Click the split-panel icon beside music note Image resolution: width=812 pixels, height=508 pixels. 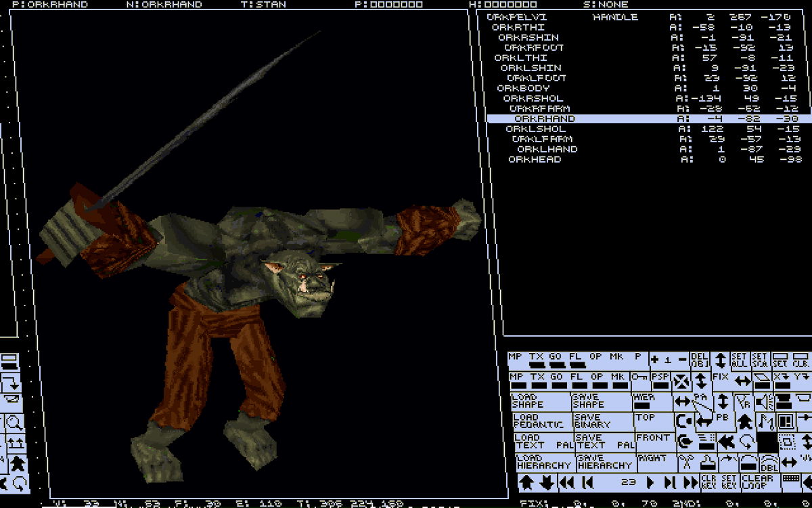pos(784,421)
